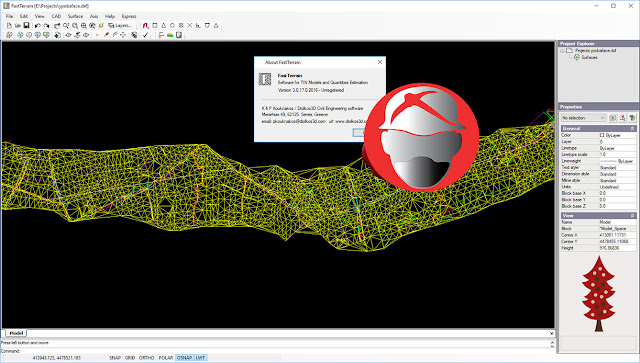Screen dimensions: 640x363
Task: Click the quick select icon in Properties
Action: [x=622, y=118]
